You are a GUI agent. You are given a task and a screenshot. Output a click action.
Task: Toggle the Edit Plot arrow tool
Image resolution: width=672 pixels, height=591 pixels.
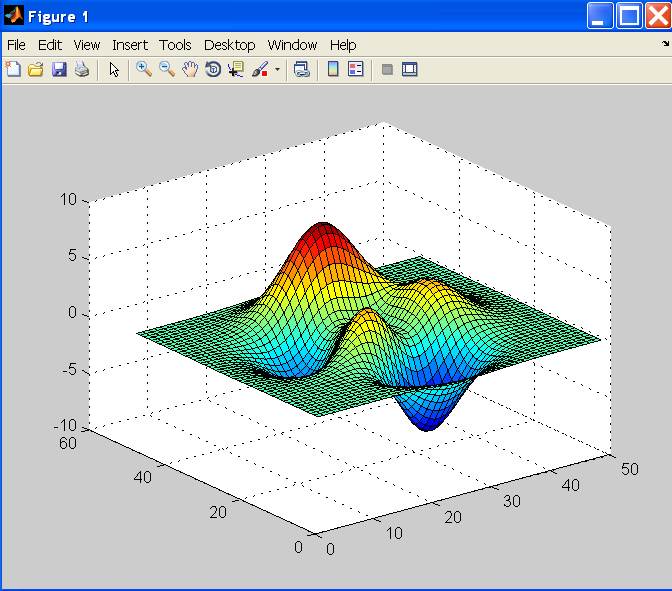click(x=114, y=70)
